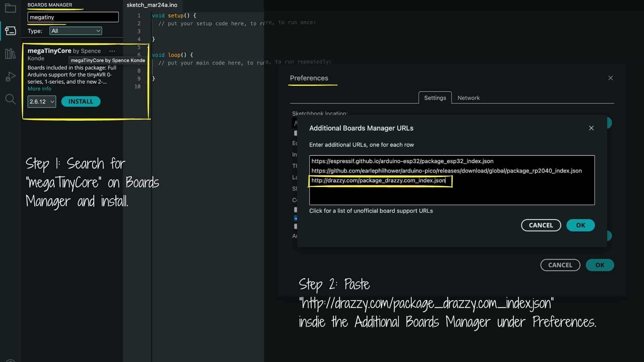Close the Preferences window with X

610,78
